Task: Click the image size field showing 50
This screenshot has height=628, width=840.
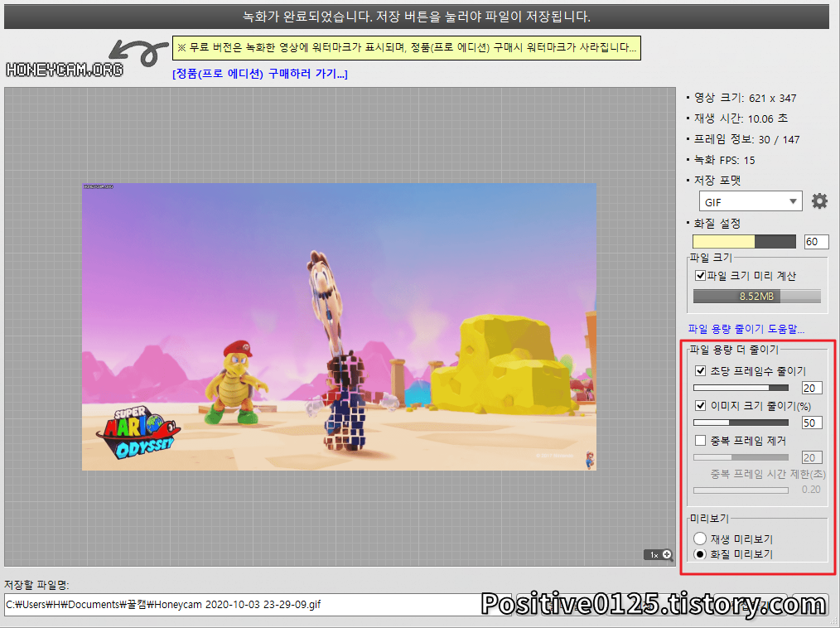Action: point(812,423)
